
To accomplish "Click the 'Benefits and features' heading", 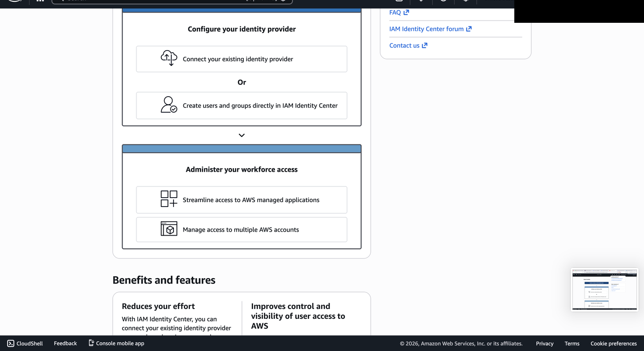I will pyautogui.click(x=164, y=280).
